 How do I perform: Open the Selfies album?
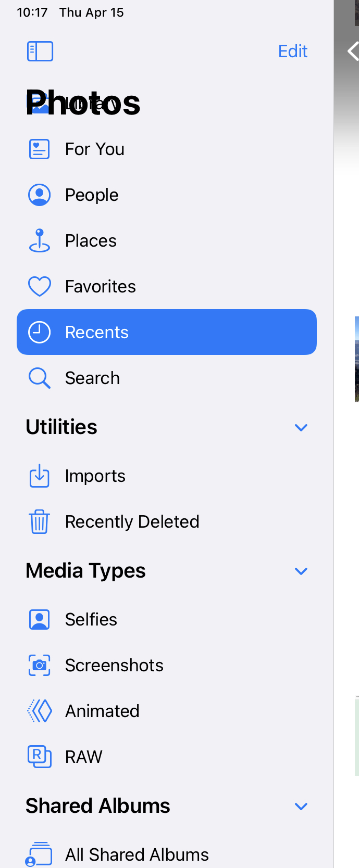tap(91, 620)
